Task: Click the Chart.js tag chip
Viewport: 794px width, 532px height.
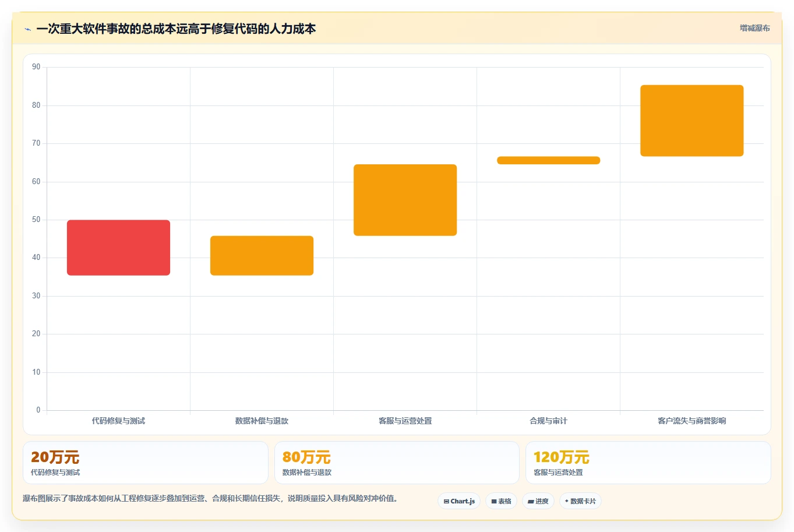Action: [x=459, y=501]
